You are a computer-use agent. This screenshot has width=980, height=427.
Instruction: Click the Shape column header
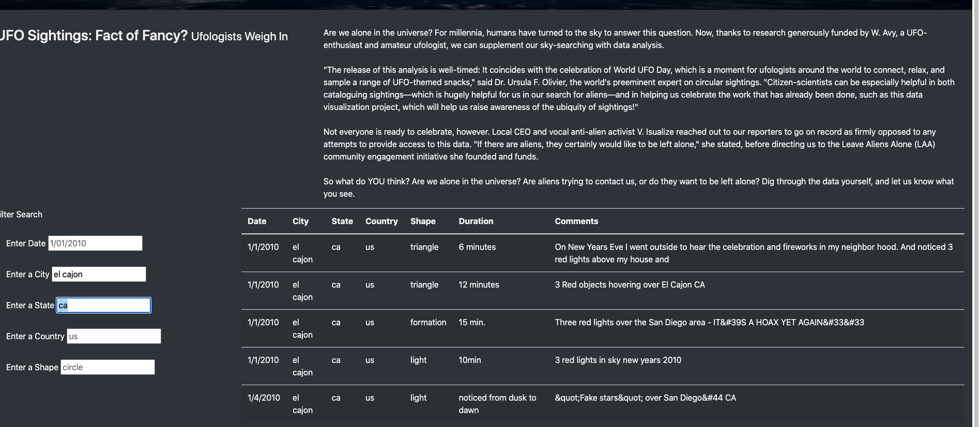coord(422,221)
